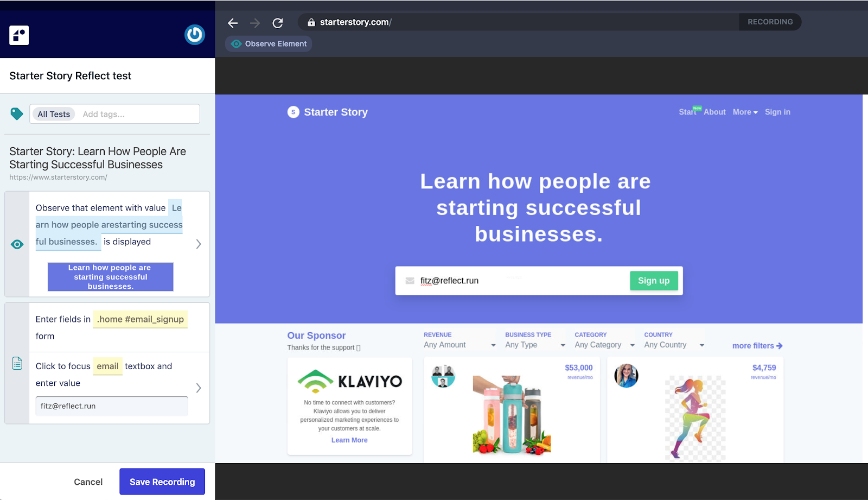Open the Any Amount revenue dropdown

(x=458, y=344)
